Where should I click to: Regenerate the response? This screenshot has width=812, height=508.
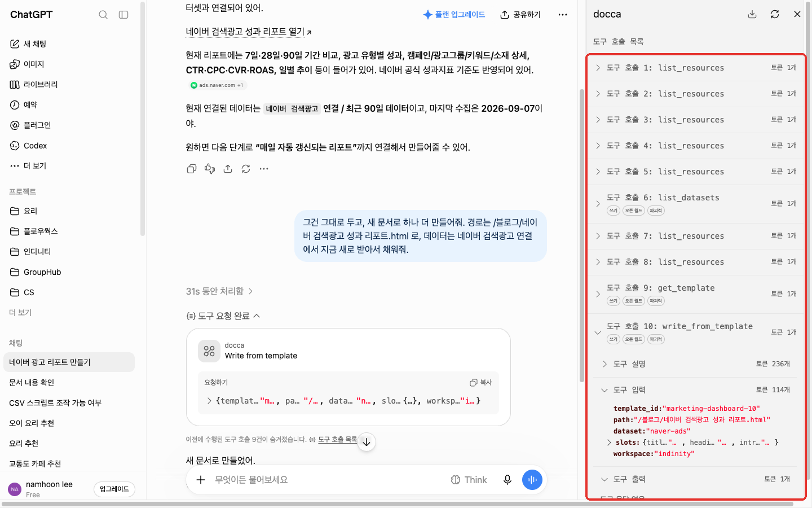coord(246,169)
